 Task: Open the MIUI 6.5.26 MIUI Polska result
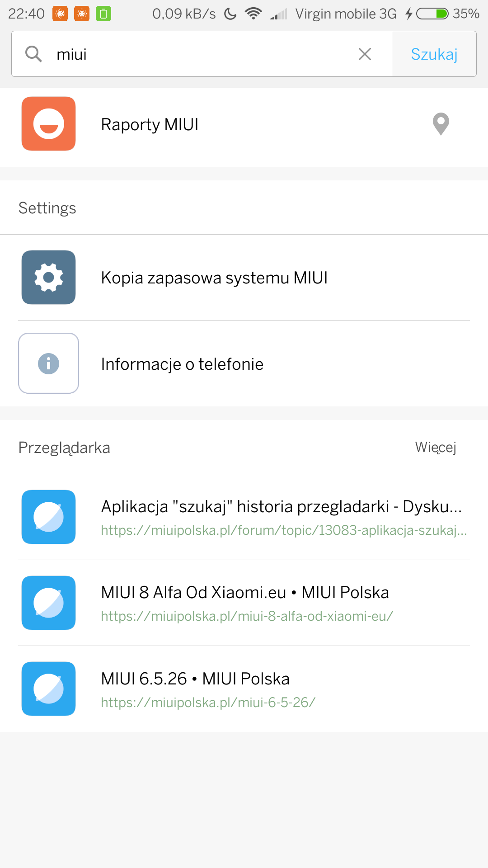(208, 689)
